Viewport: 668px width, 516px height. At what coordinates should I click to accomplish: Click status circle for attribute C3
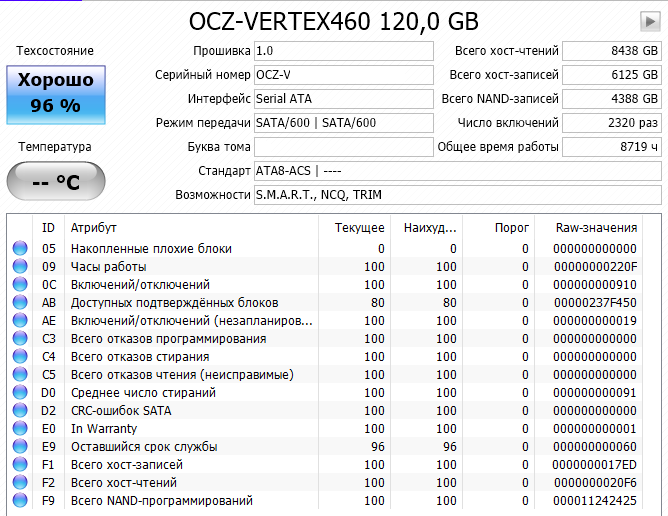point(20,338)
